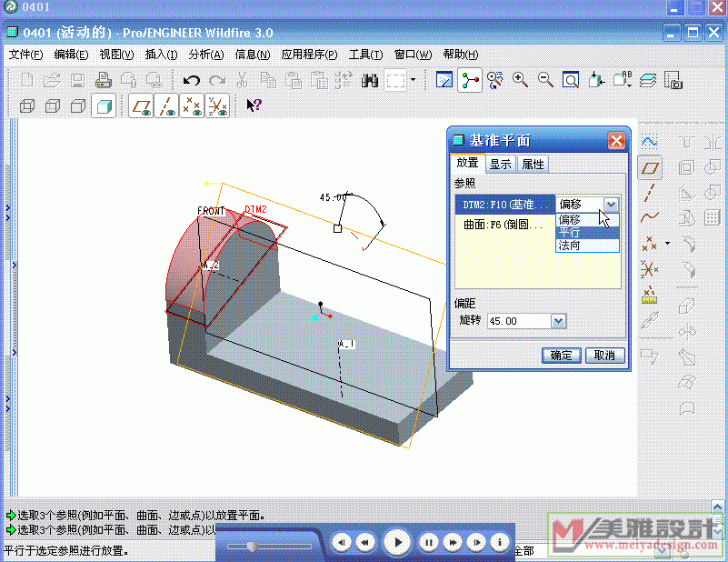Click the Repaint screen icon
This screenshot has width=728, height=562.
point(444,80)
